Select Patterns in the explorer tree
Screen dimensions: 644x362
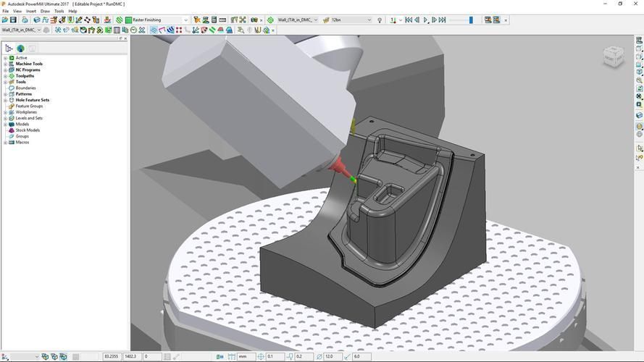(x=24, y=94)
